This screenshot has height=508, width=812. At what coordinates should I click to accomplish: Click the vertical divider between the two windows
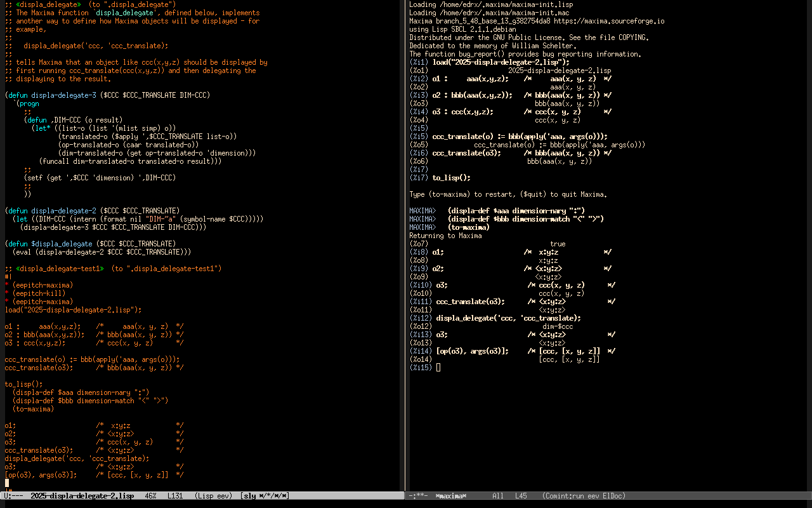406,254
